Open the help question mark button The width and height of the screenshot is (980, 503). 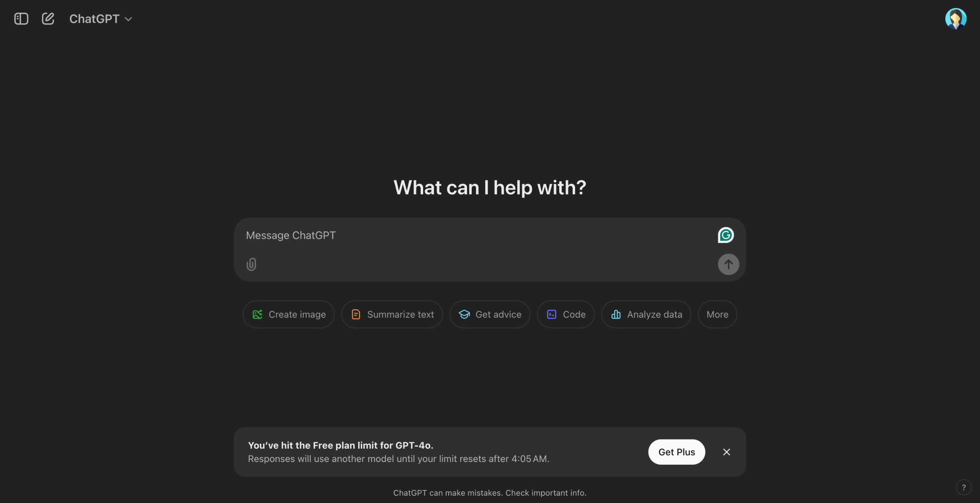(x=964, y=487)
